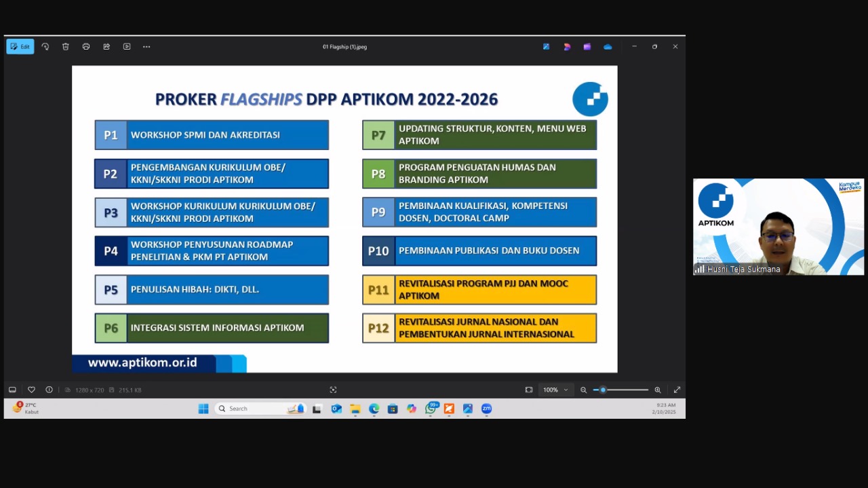Show file info with the info icon
Screen dimensions: 868x488
point(50,390)
